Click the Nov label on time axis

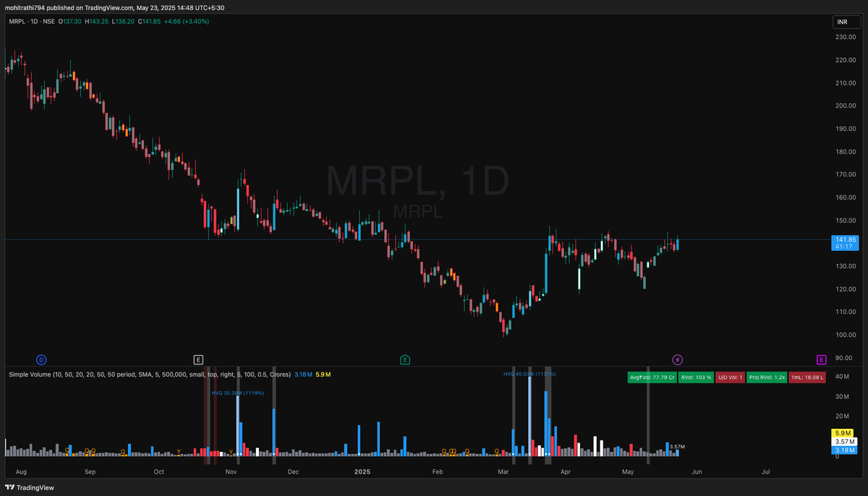(x=231, y=471)
